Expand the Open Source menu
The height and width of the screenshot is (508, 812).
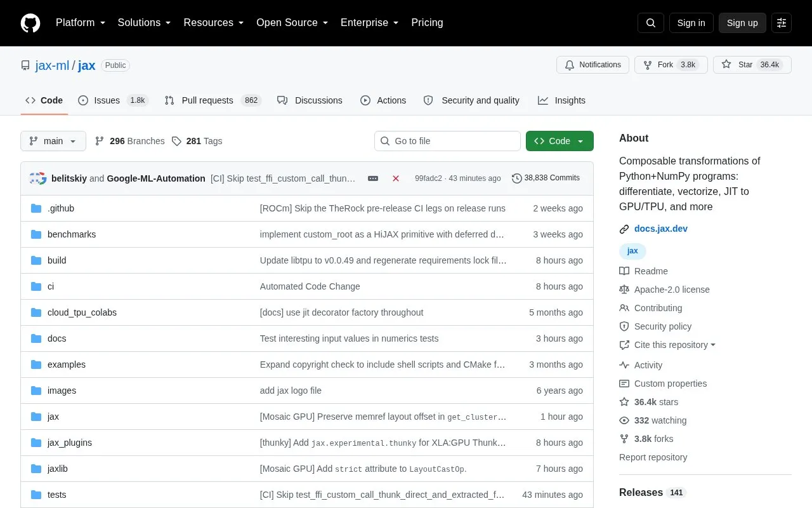(292, 23)
